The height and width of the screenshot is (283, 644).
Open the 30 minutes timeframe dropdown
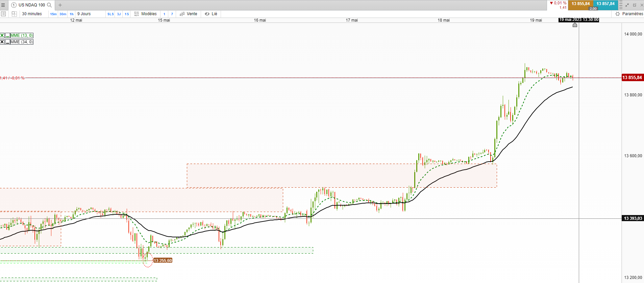click(x=34, y=14)
